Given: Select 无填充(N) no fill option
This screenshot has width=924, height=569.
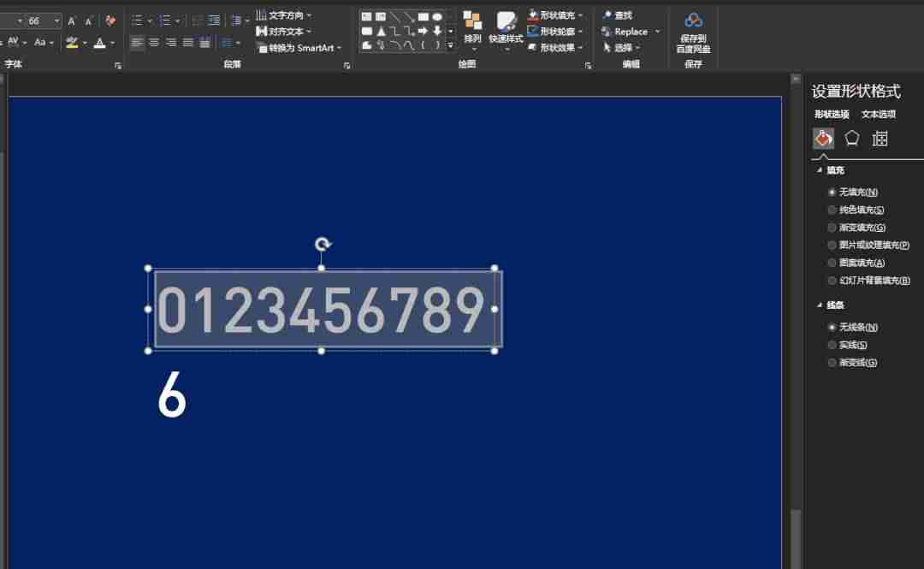Looking at the screenshot, I should (x=853, y=193).
